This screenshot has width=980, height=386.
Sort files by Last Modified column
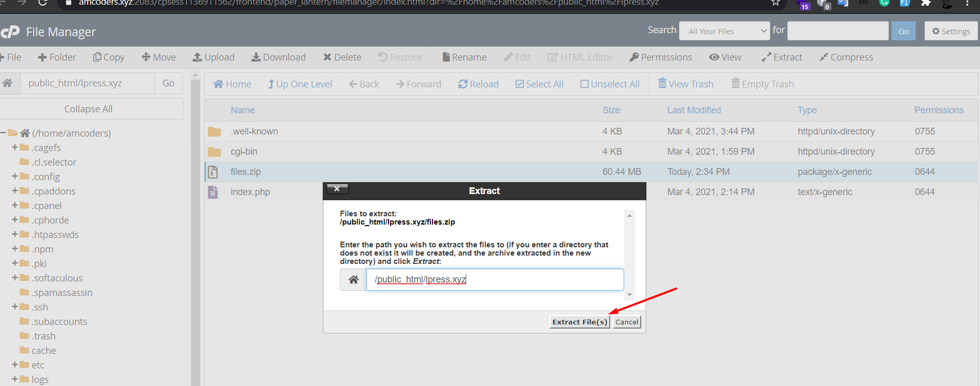click(x=694, y=110)
